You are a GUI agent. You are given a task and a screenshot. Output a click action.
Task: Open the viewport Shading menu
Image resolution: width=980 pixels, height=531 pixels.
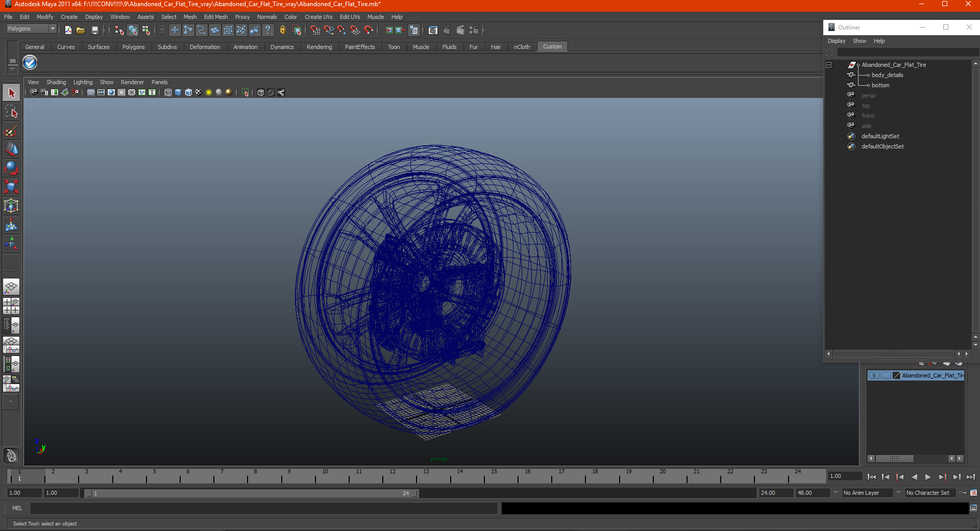(x=56, y=82)
